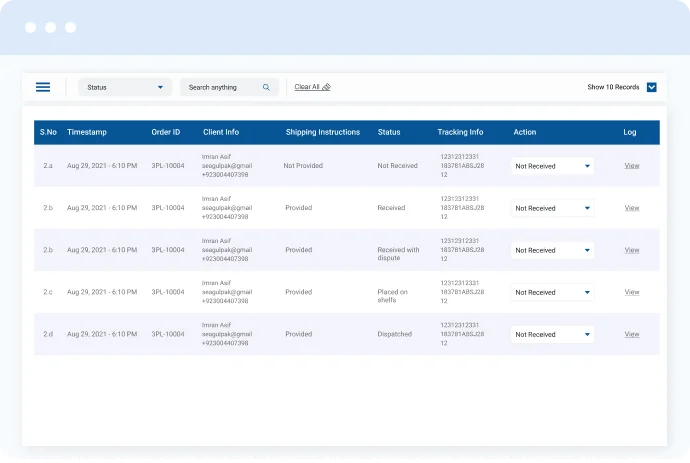Screen dimensions: 690x463
Task: Click the Timestamp column header
Action: point(87,132)
